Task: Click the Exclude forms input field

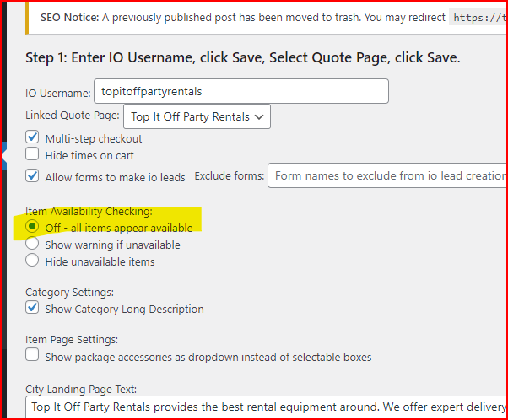Action: pos(388,176)
